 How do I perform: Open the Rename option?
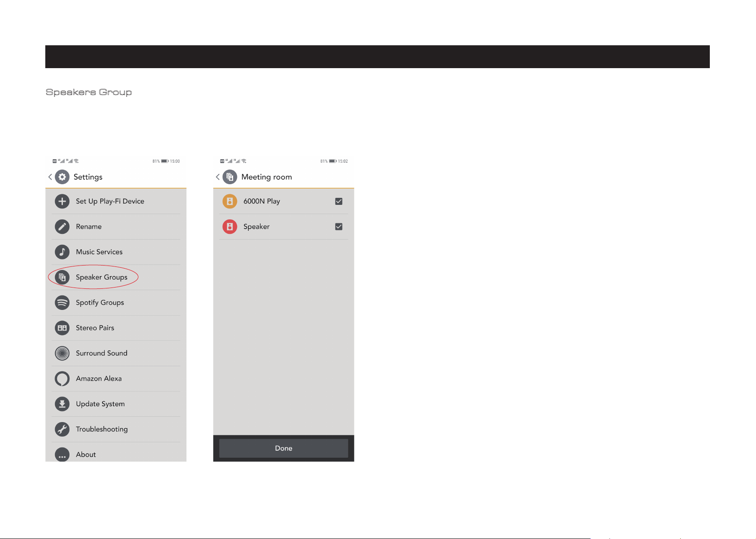tap(116, 227)
